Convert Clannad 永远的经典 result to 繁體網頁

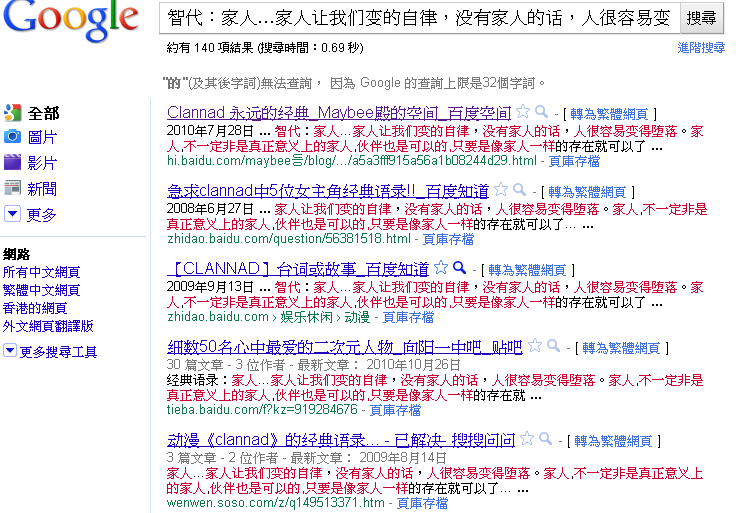[x=609, y=114]
